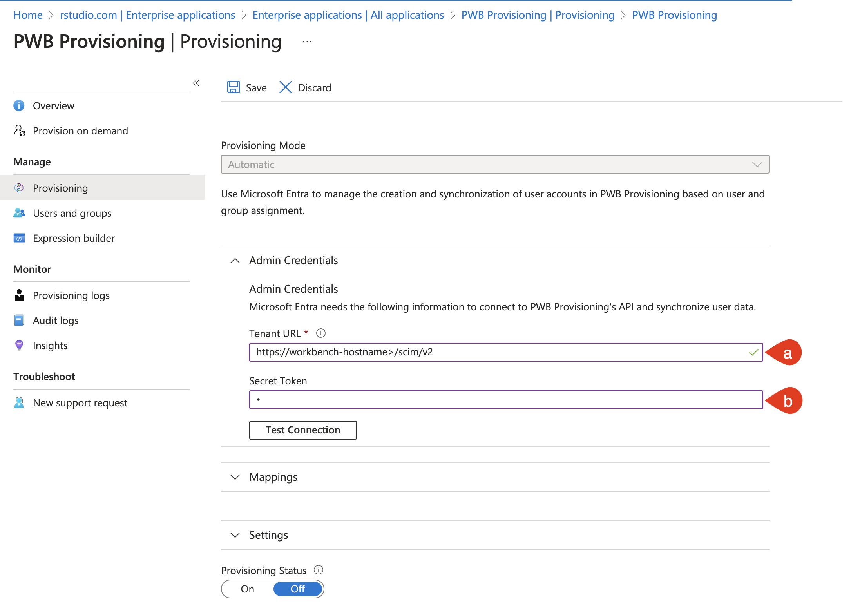The width and height of the screenshot is (851, 616).
Task: Open the Provisioning Mode dropdown
Action: [x=495, y=164]
